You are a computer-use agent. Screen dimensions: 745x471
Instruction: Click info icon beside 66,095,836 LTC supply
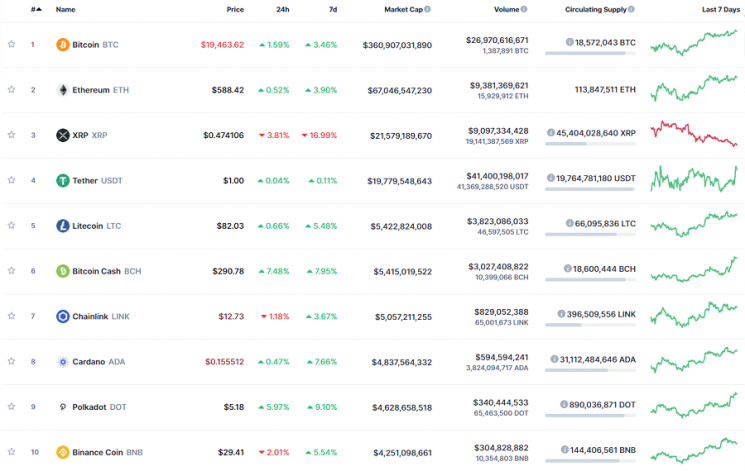point(569,223)
